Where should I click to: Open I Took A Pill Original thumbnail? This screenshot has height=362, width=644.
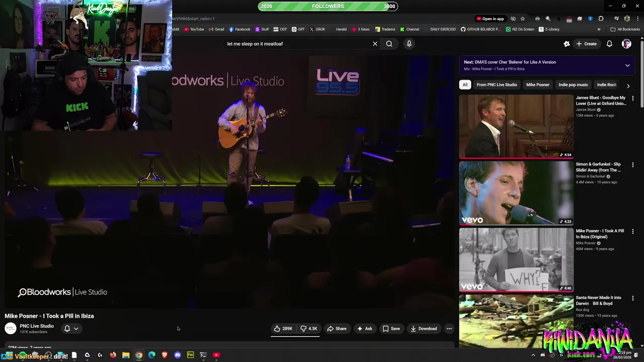[516, 260]
